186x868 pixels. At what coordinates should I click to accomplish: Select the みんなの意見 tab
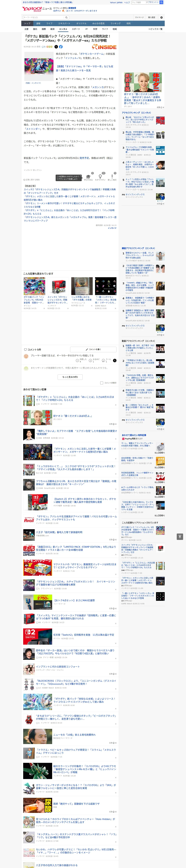[x=99, y=24]
